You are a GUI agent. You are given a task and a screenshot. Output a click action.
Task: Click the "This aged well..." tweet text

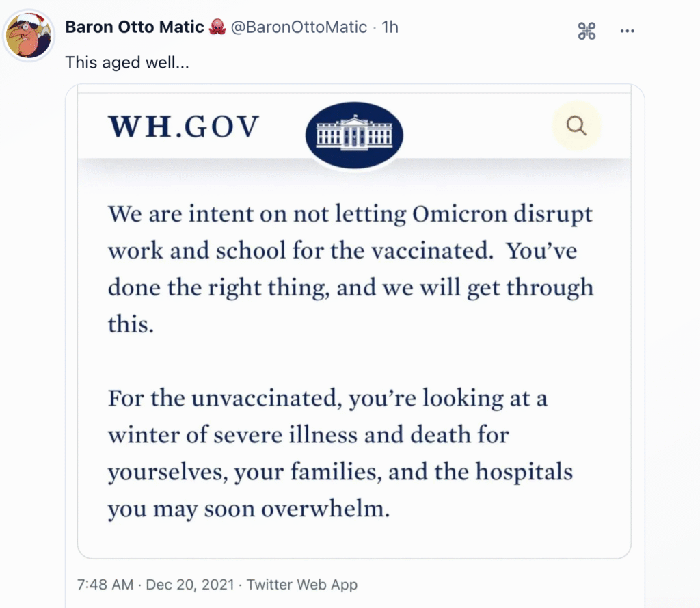tap(126, 62)
